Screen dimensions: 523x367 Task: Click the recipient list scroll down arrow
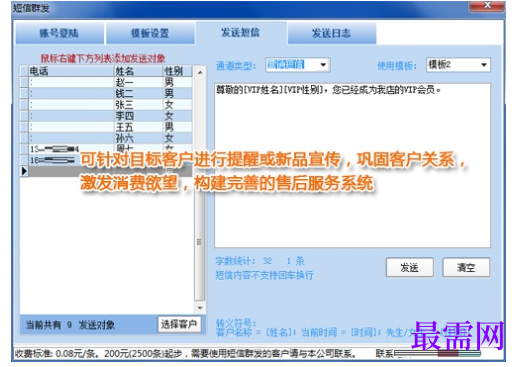point(200,308)
